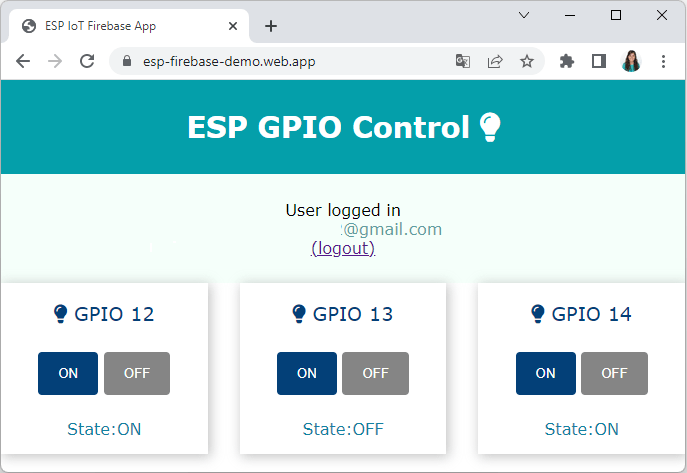Close the ESP IoT Firebase App tab
687x473 pixels.
[234, 26]
